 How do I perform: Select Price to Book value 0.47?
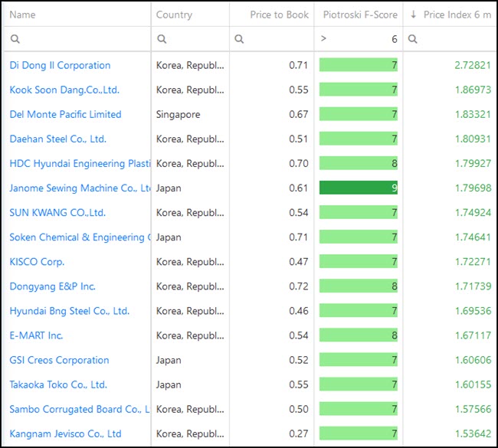(299, 262)
